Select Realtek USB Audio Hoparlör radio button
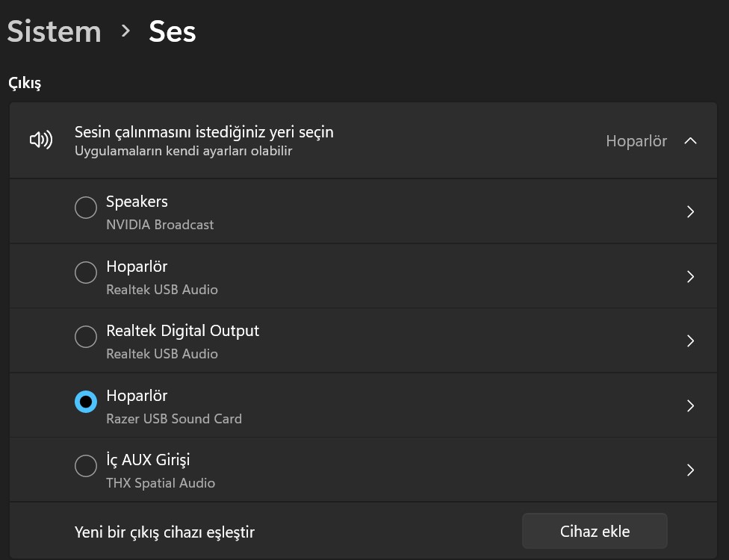Image resolution: width=729 pixels, height=560 pixels. [x=86, y=273]
